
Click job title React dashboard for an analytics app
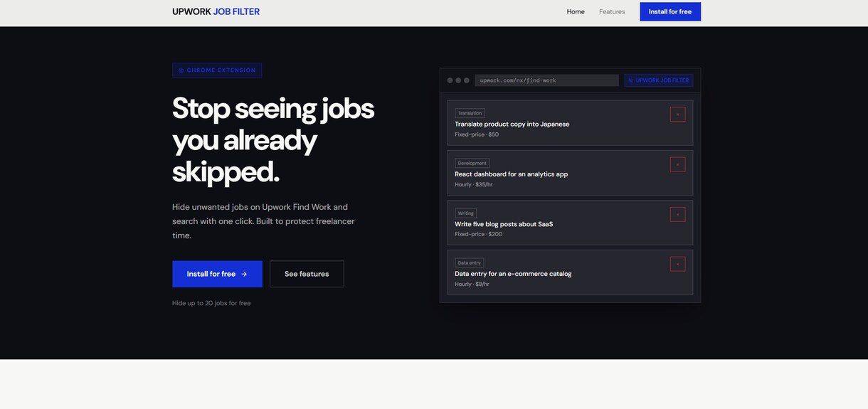click(512, 174)
